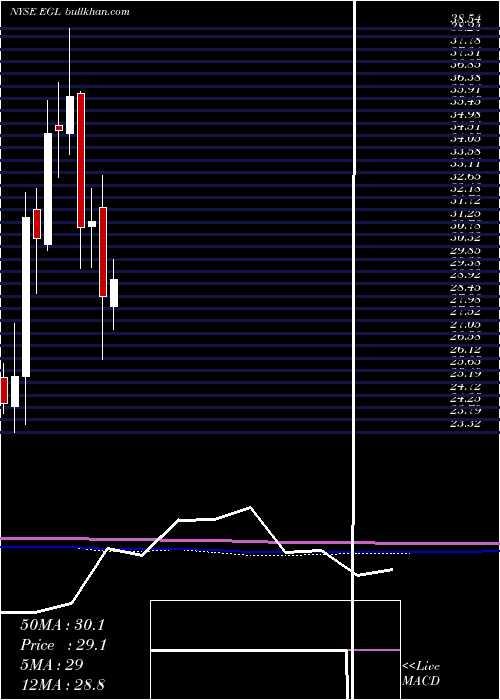Click the 31.25 price axis label
This screenshot has height=700, width=500.
466,214
